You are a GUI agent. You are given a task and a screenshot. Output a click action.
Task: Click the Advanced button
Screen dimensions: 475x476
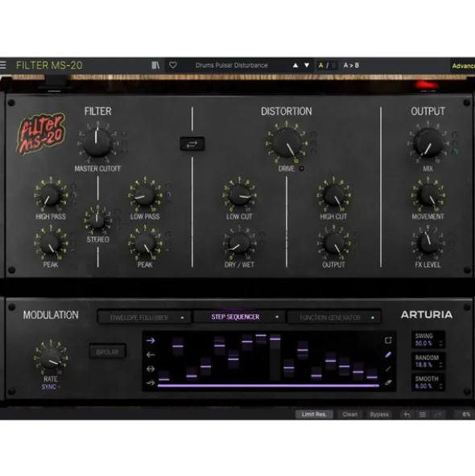pyautogui.click(x=463, y=66)
